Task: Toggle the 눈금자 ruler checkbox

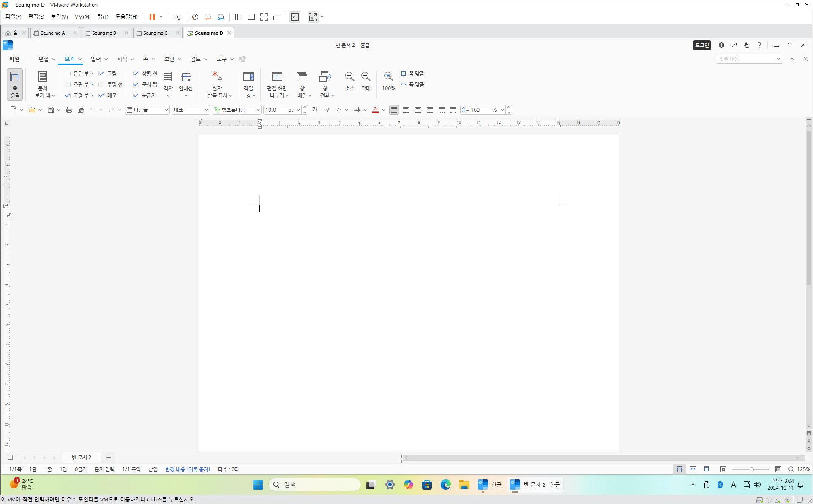Action: (136, 95)
